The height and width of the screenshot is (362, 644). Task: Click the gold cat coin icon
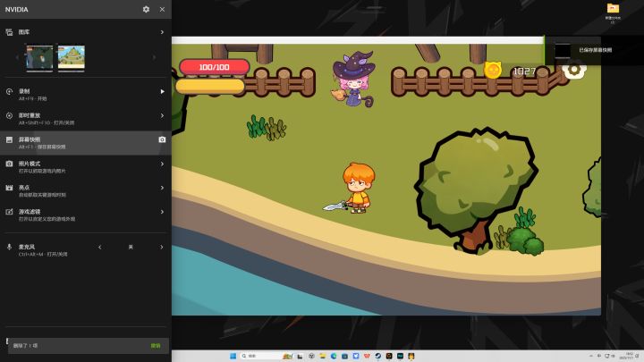493,71
